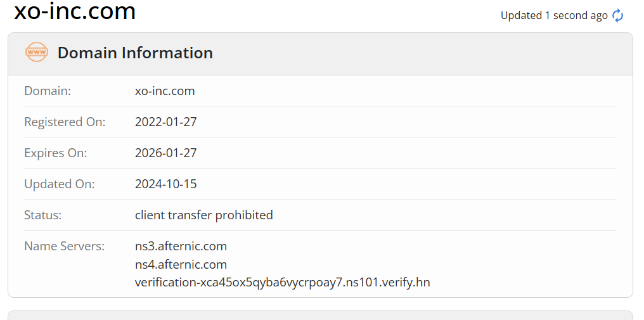The image size is (644, 320).
Task: Click name server ns4.afternic.com
Action: [181, 264]
